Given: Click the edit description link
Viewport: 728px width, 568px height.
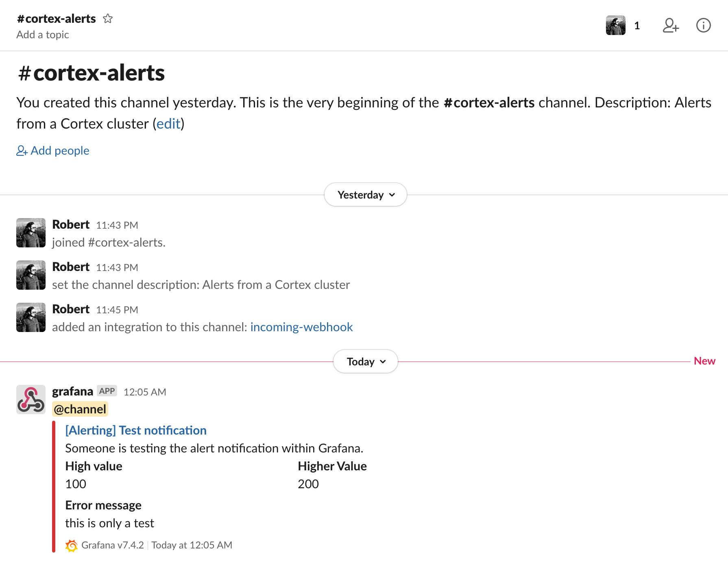Looking at the screenshot, I should tap(168, 124).
